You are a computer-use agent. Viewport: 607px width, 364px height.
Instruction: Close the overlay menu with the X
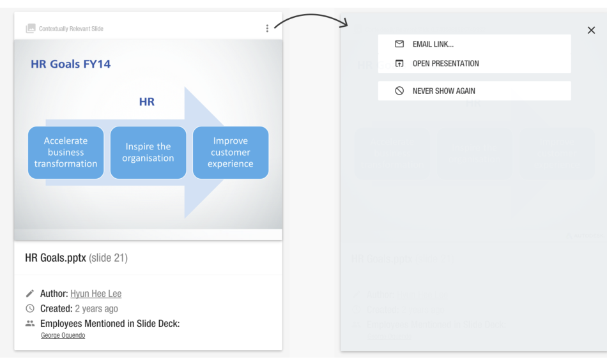click(x=591, y=30)
